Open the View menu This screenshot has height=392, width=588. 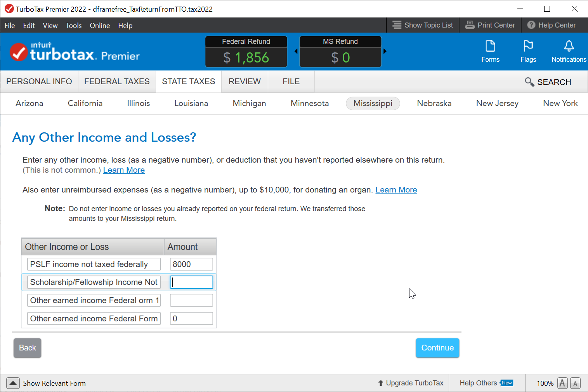[x=50, y=26]
